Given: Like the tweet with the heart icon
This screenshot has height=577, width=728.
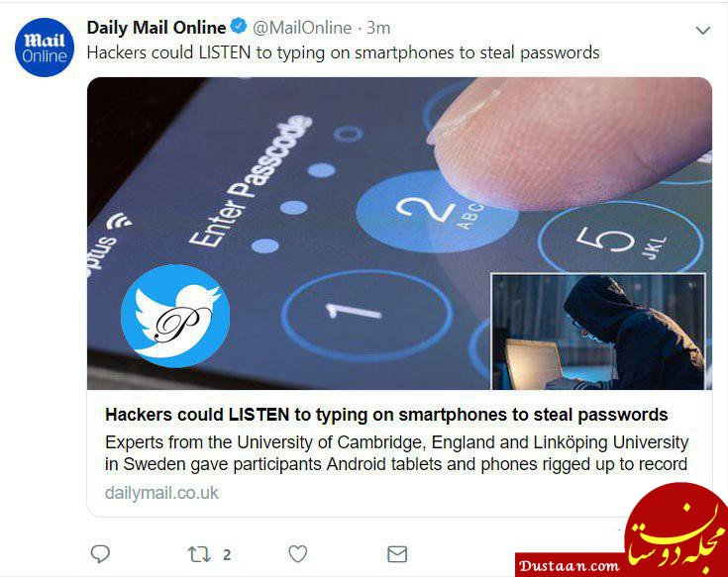Looking at the screenshot, I should 297,554.
